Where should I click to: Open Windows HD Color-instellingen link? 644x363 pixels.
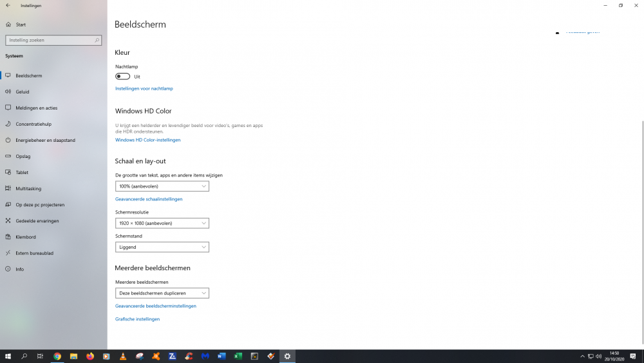(148, 140)
